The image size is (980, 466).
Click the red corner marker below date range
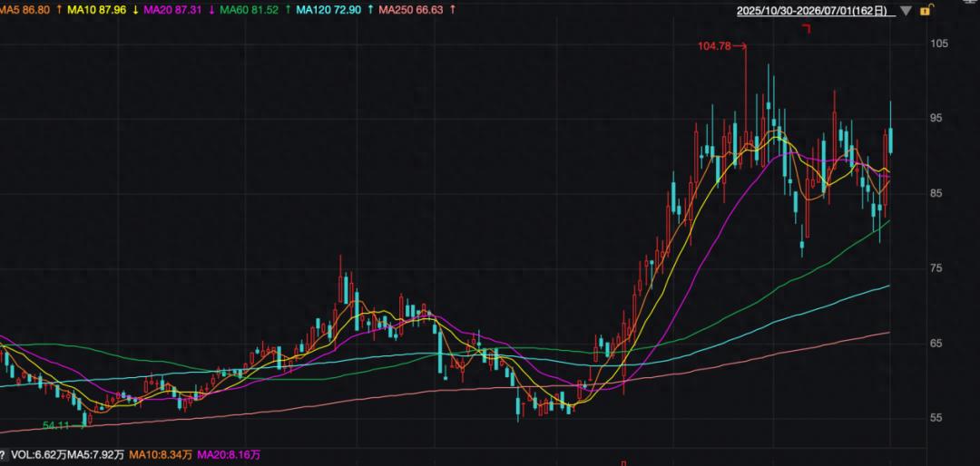807,29
